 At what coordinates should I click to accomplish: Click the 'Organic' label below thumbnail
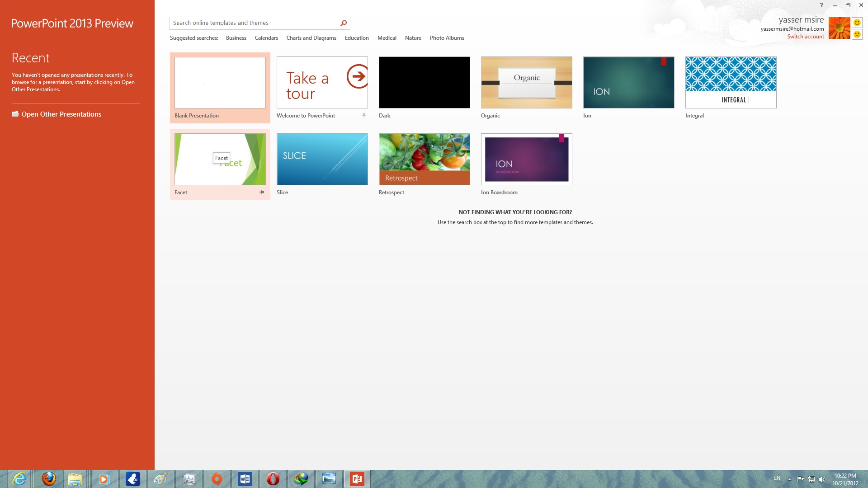point(491,116)
